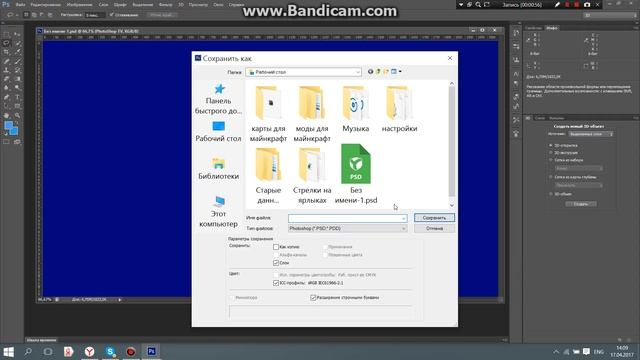Image resolution: width=640 pixels, height=360 pixels.
Task: Toggle the Сглаживание checkbox in the options bar
Action: pos(111,15)
